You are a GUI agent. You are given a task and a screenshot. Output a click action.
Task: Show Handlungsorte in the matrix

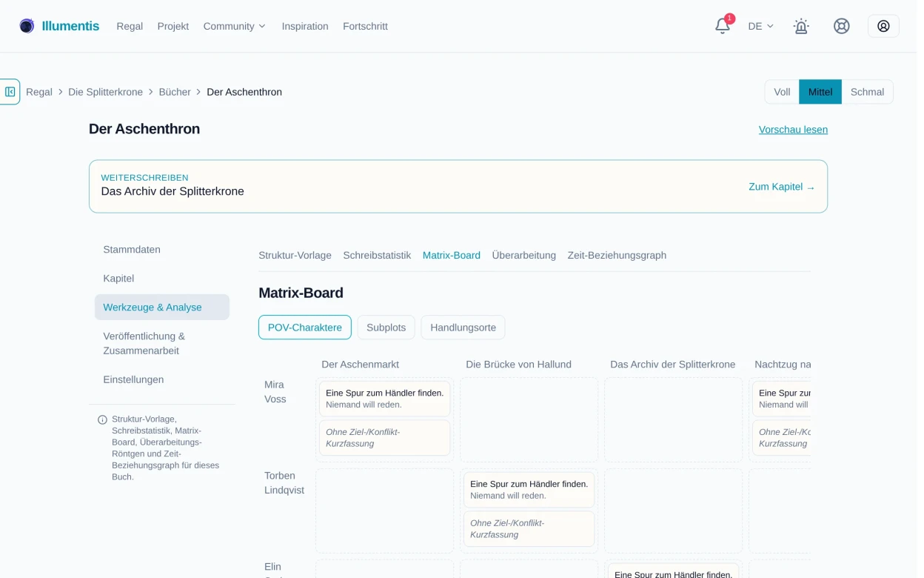tap(463, 328)
